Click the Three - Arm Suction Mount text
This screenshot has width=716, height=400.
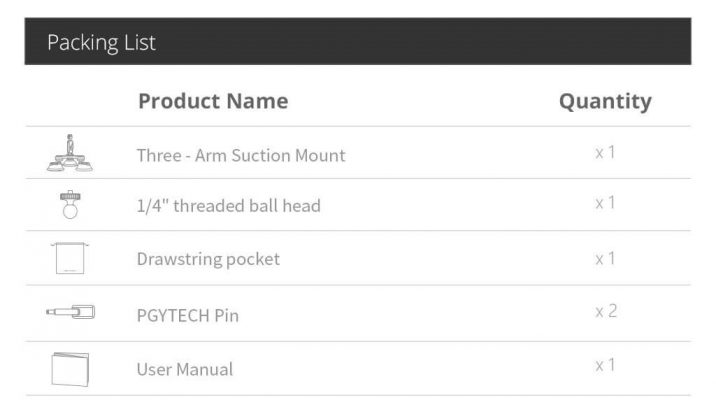(x=241, y=155)
